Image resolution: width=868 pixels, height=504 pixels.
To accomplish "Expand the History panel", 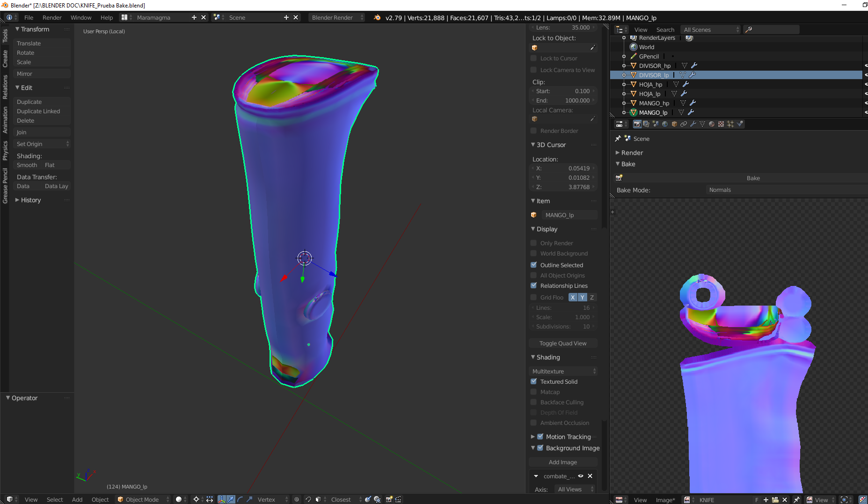I will click(x=30, y=200).
